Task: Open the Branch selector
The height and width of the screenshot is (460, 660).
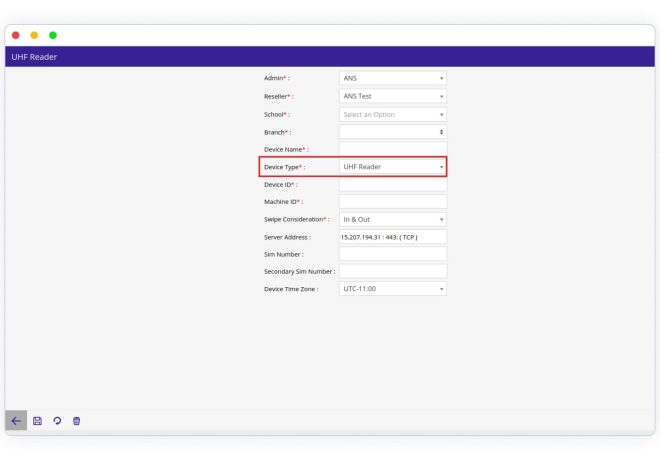Action: [393, 132]
